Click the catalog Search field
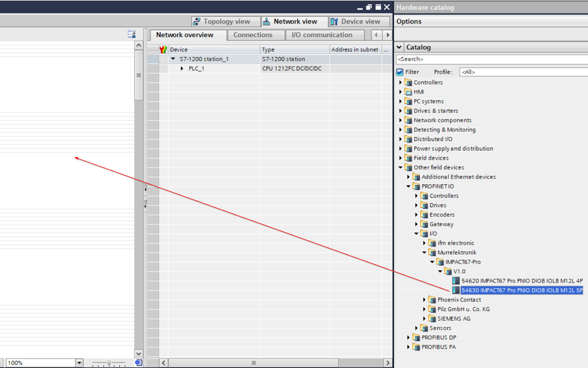The image size is (588, 368). coord(492,59)
